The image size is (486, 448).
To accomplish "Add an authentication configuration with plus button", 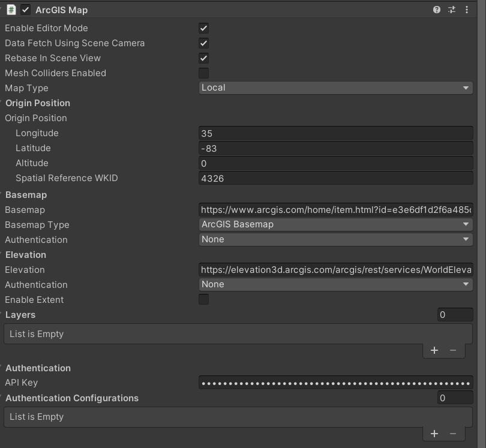I will [x=434, y=434].
